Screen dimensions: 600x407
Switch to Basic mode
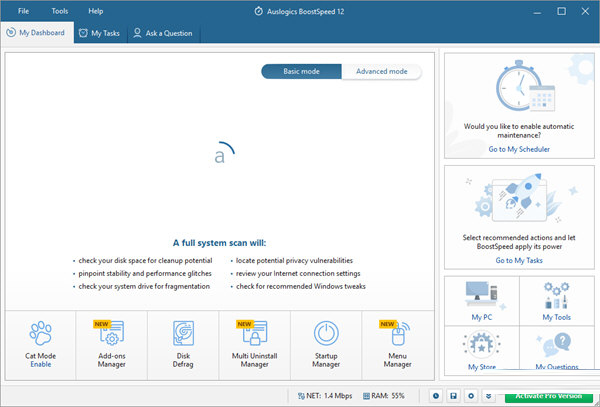tap(302, 72)
